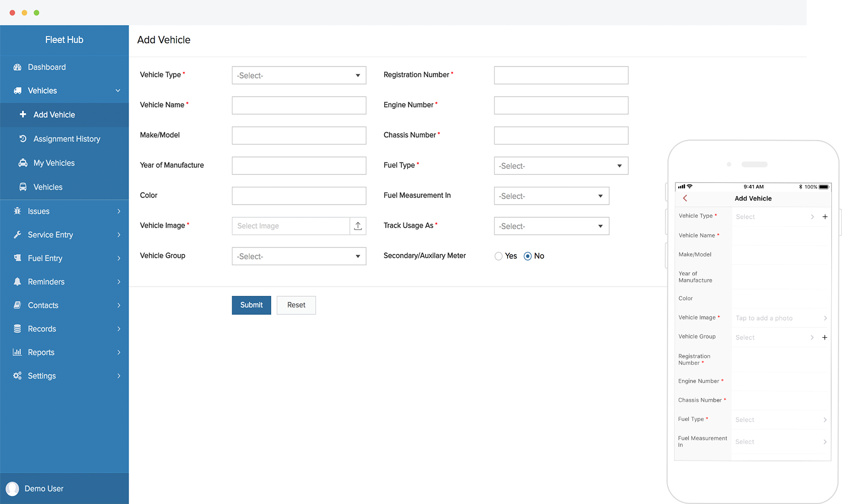Click the bug icon next to Issues

point(17,211)
